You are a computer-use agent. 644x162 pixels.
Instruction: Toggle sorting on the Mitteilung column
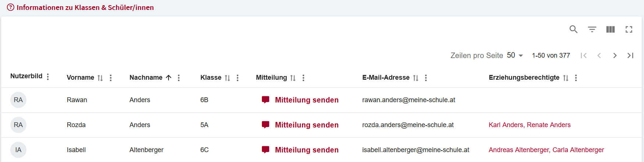pyautogui.click(x=293, y=78)
